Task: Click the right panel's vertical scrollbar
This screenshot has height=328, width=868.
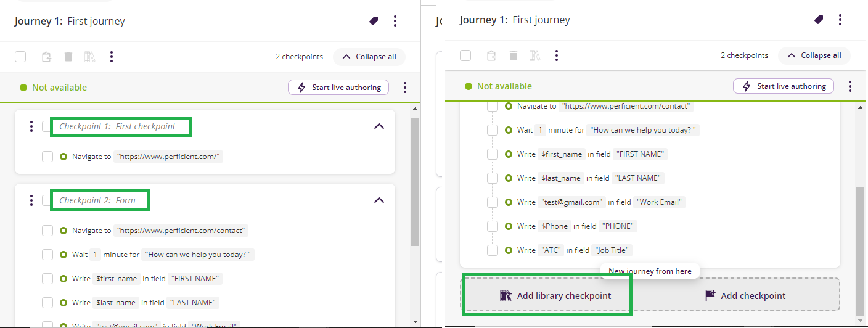Action: [861, 247]
